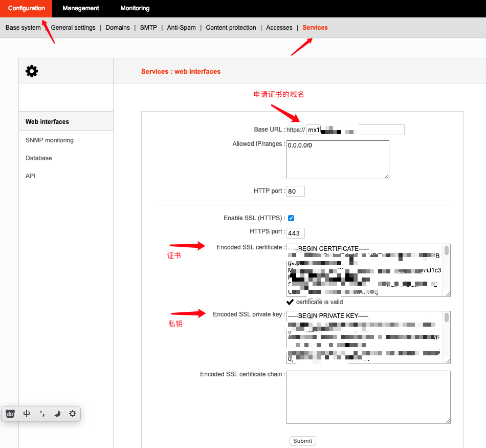Click the HTTPS port field
486x448 pixels.
(x=296, y=233)
